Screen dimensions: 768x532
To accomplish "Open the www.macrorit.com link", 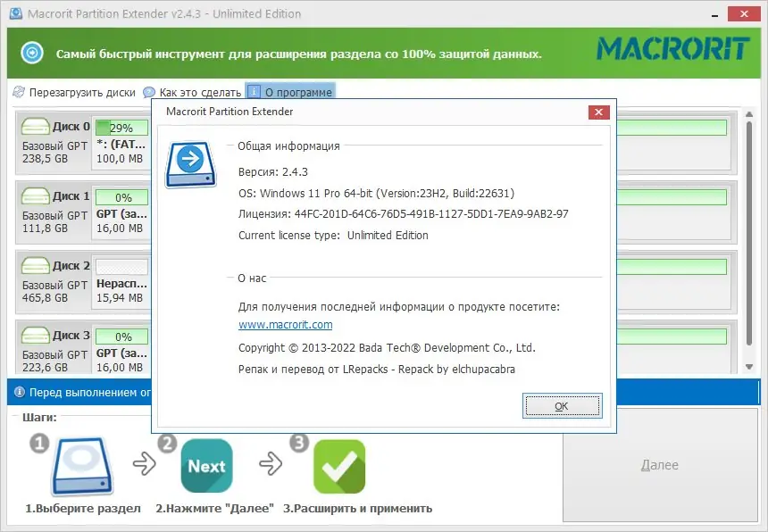I will (x=285, y=325).
